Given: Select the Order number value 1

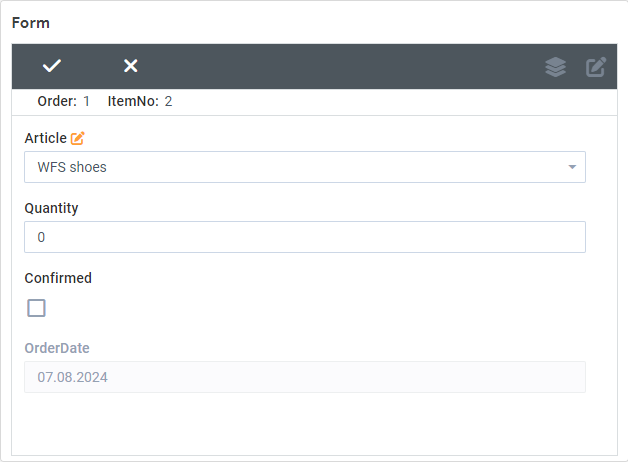Looking at the screenshot, I should 87,101.
